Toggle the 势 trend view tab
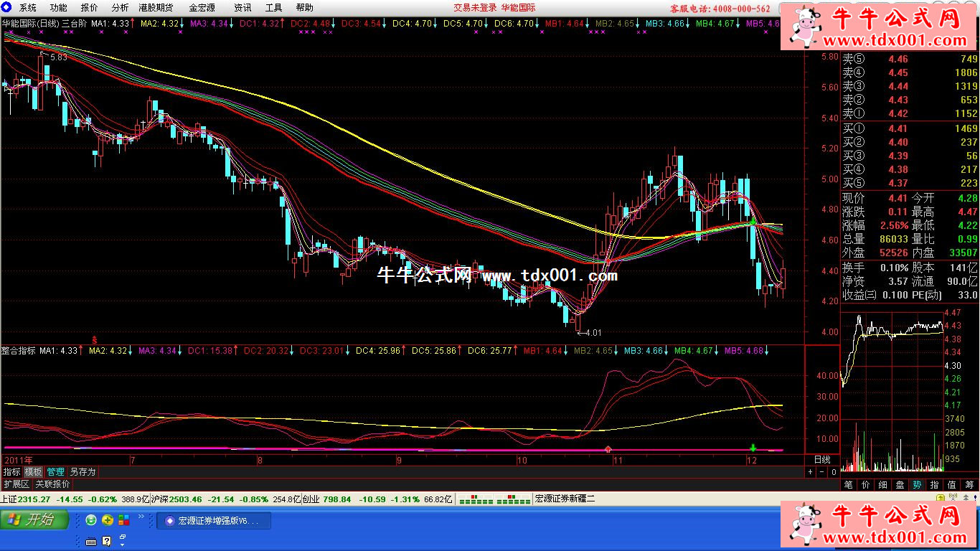The height and width of the screenshot is (551, 980). pyautogui.click(x=917, y=485)
